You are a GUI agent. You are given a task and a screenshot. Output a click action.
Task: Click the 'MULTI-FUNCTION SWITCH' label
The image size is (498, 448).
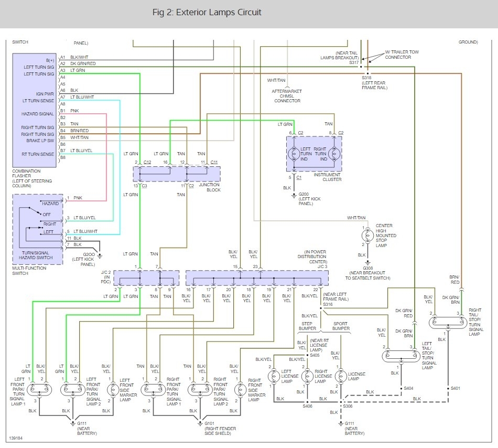[29, 271]
